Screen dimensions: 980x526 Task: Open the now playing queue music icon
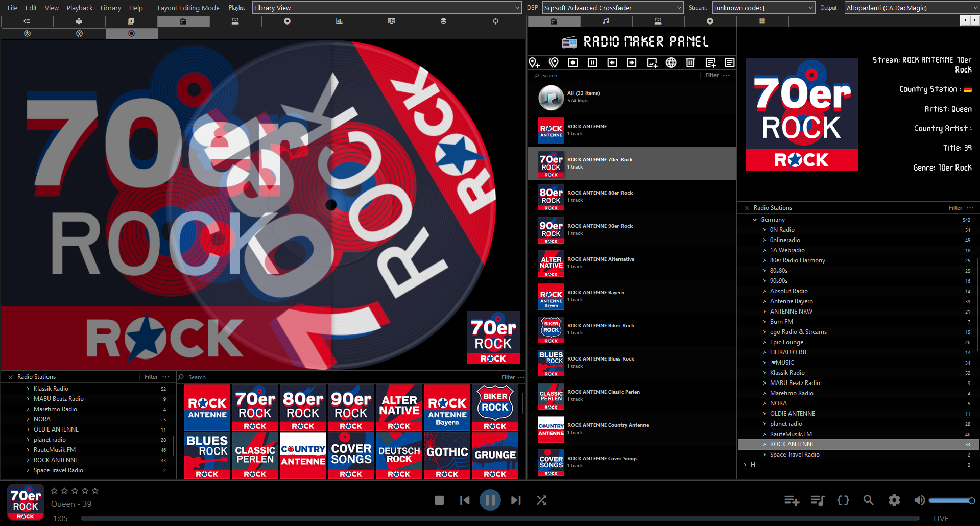pos(818,500)
